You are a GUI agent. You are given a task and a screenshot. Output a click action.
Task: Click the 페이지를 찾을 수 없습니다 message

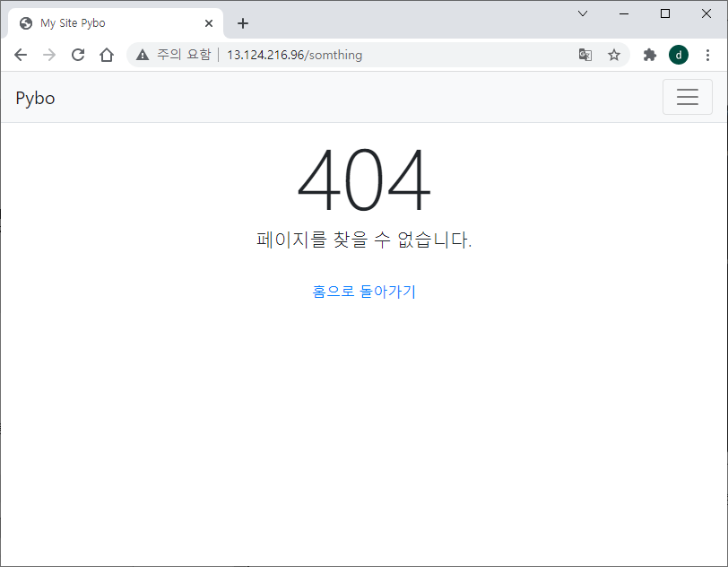[364, 240]
